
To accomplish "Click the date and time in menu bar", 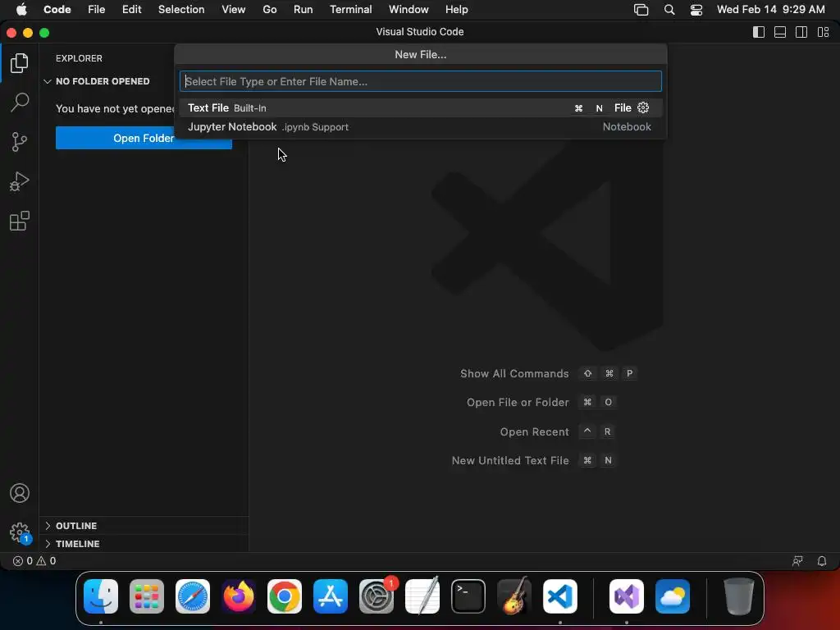I will (771, 10).
